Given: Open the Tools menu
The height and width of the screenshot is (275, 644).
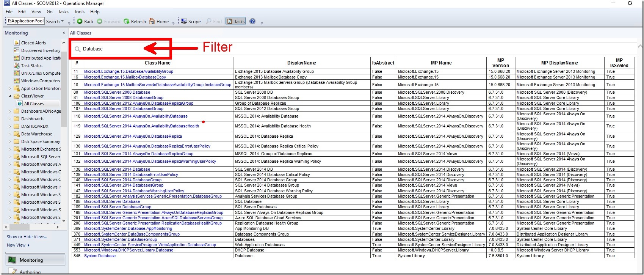Looking at the screenshot, I should pos(79,12).
